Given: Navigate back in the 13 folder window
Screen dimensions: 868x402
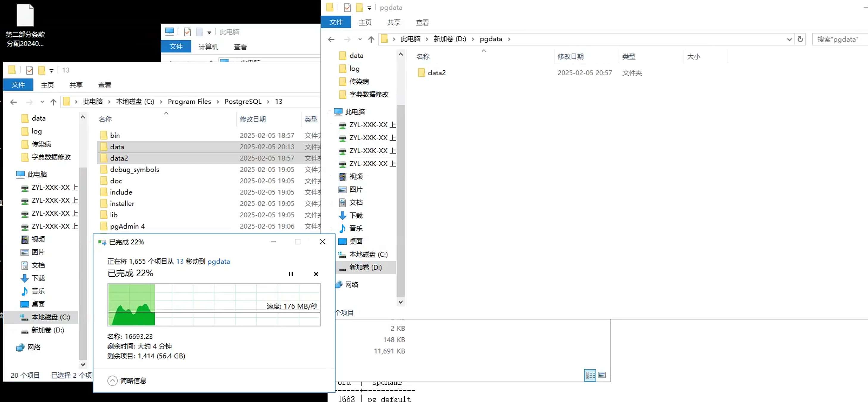Looking at the screenshot, I should click(13, 102).
